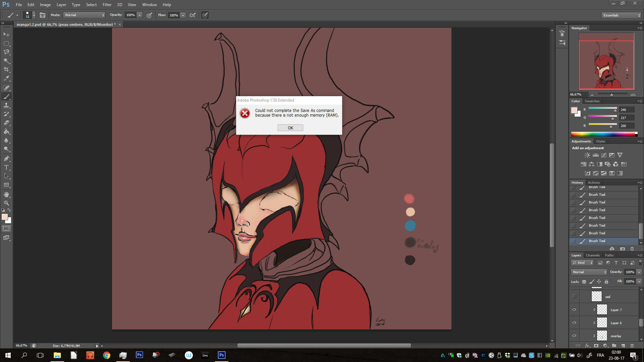Click OK in the error dialog
Image resolution: width=644 pixels, height=362 pixels.
[x=290, y=128]
